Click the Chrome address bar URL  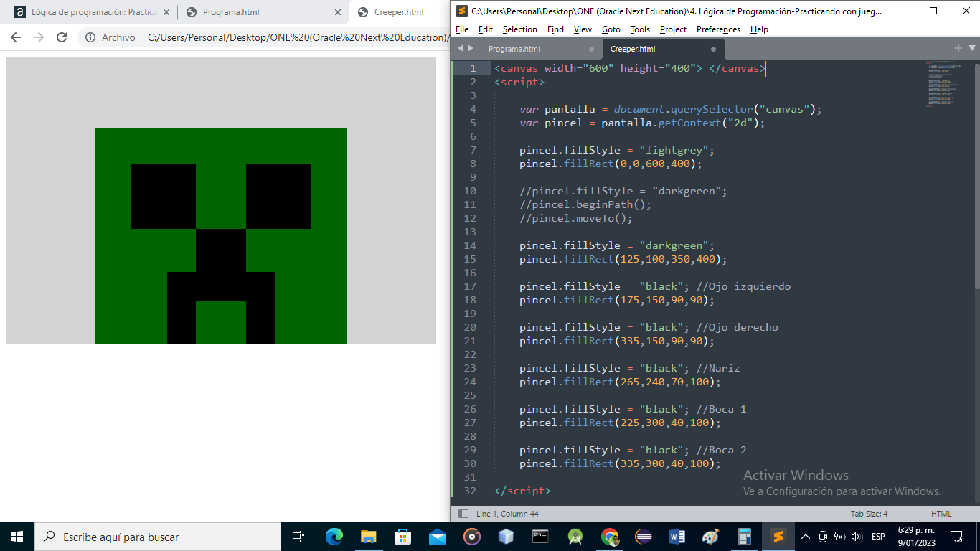[298, 37]
